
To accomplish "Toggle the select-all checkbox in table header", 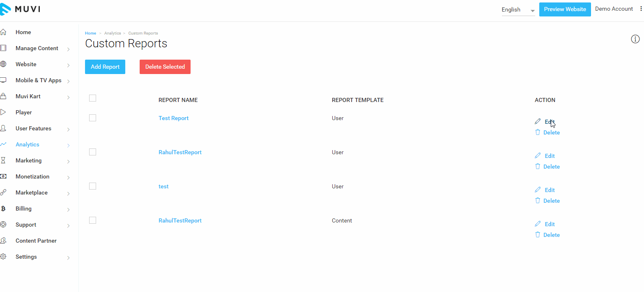I will (x=92, y=98).
